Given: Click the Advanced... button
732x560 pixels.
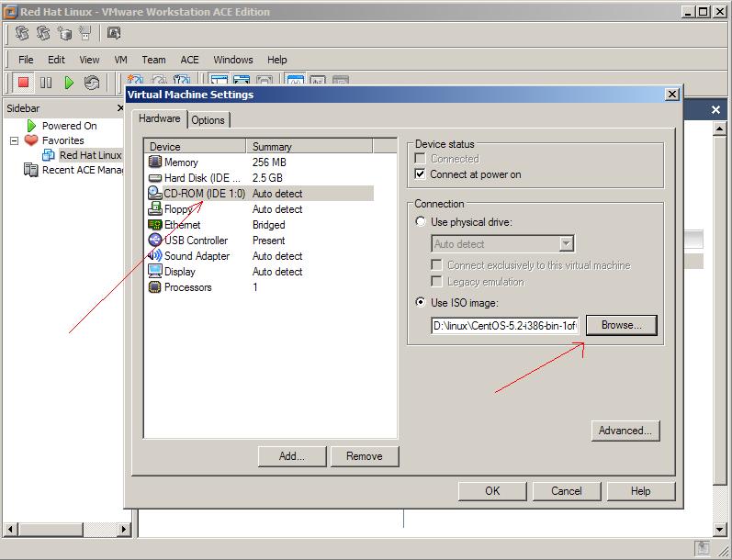Looking at the screenshot, I should pos(625,431).
